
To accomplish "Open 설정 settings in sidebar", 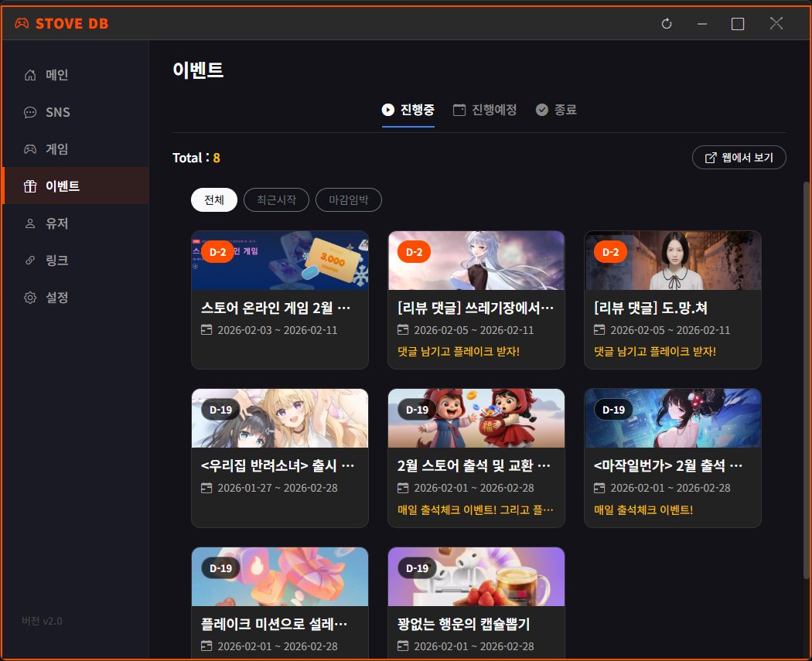I will (56, 298).
